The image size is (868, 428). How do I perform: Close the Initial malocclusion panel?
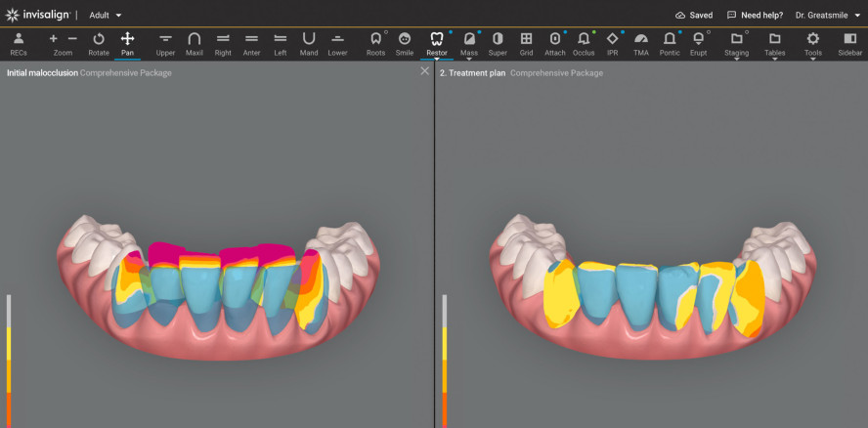pos(424,71)
